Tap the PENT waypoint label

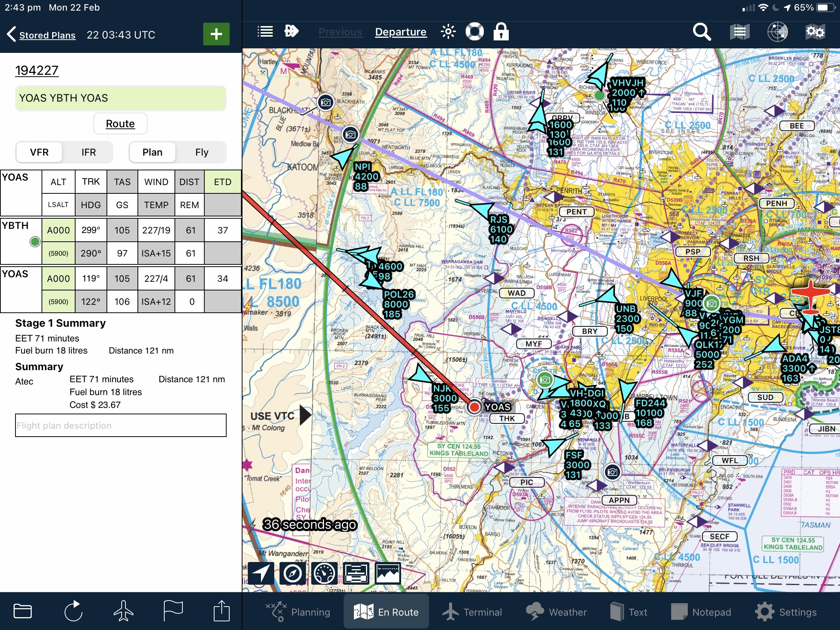576,212
